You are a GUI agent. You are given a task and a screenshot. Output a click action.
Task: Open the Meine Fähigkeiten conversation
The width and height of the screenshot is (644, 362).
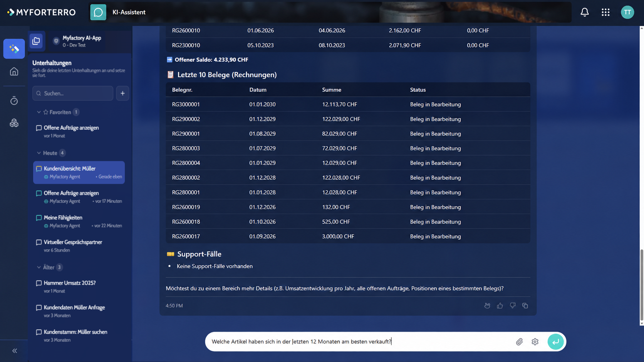[79, 221]
